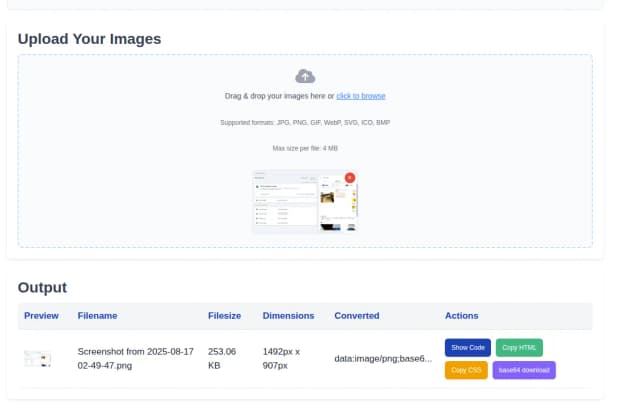Screen dimensions: 640x420
Task: Click the Filename column header
Action: [97, 316]
